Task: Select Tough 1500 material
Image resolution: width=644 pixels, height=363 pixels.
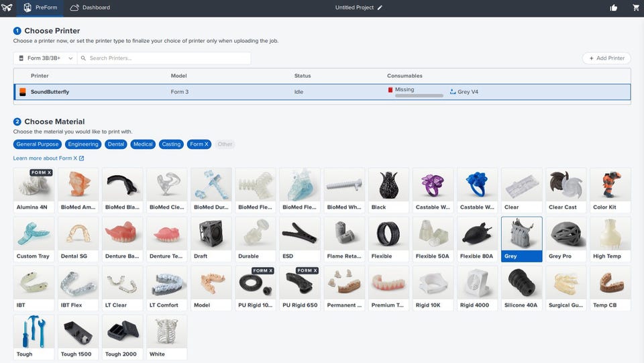Action: (x=78, y=338)
